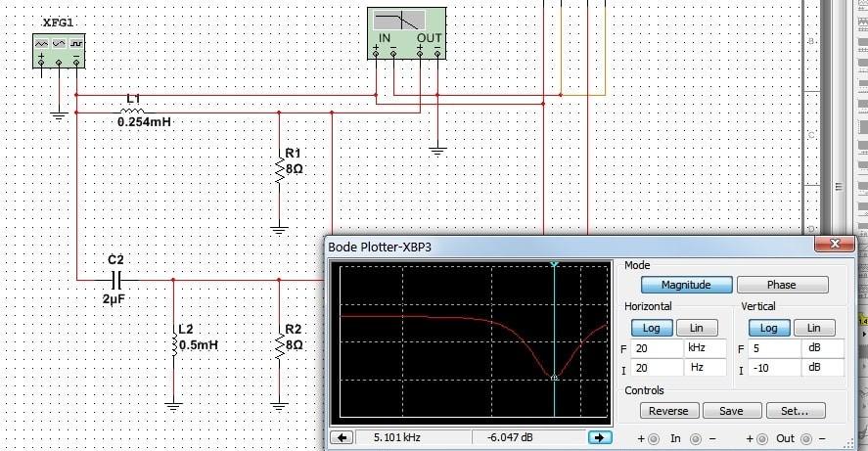Set Horizontal axis to Log
The height and width of the screenshot is (451, 868).
pos(652,328)
